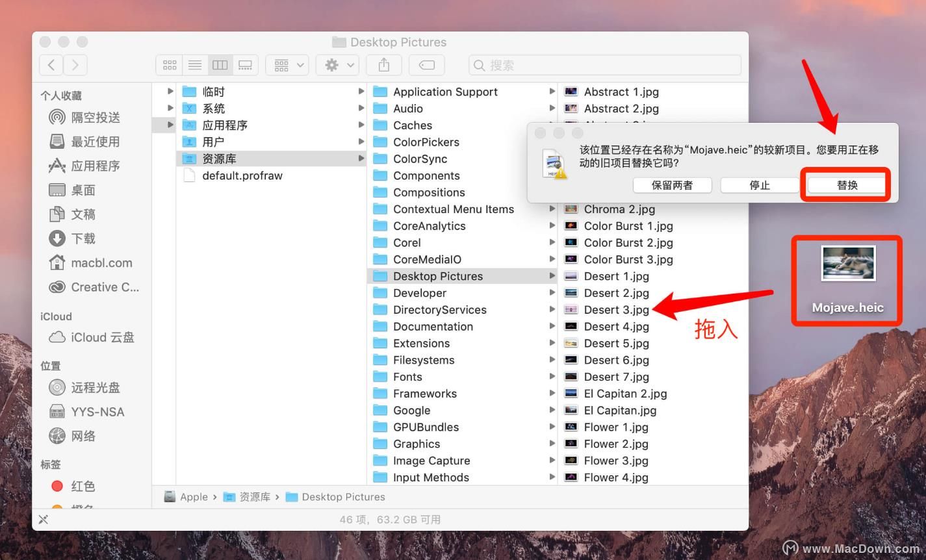Open the action gear dropdown
Screen dimensions: 926x560
(x=337, y=64)
